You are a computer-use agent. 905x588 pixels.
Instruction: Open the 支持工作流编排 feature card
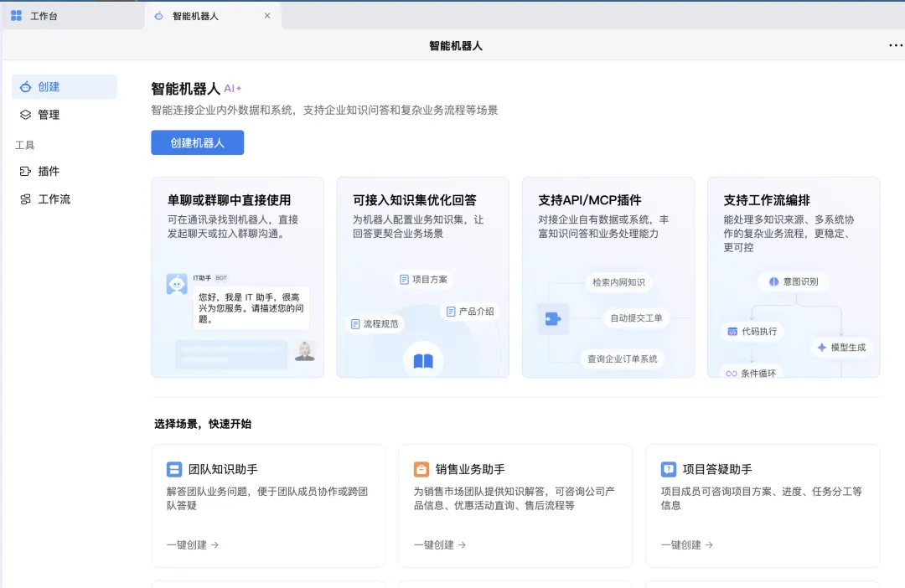(x=794, y=277)
